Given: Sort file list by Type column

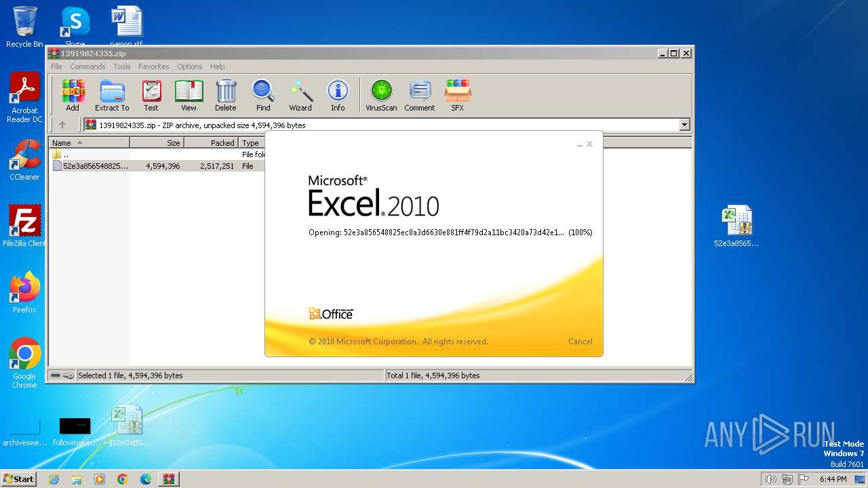Looking at the screenshot, I should point(252,143).
